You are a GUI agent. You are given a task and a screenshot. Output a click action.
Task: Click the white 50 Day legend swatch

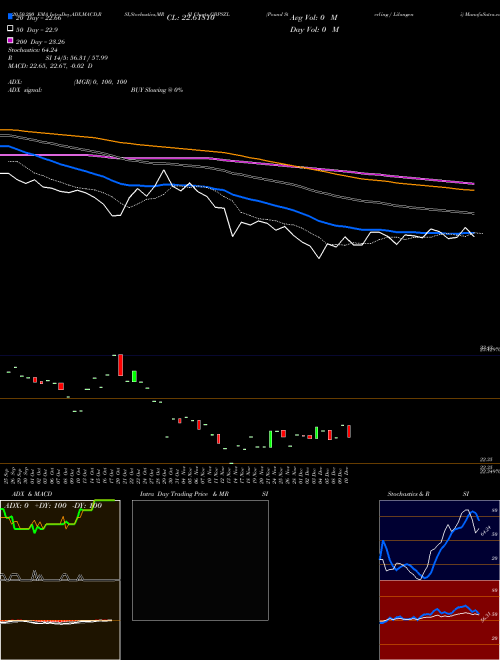click(x=10, y=29)
